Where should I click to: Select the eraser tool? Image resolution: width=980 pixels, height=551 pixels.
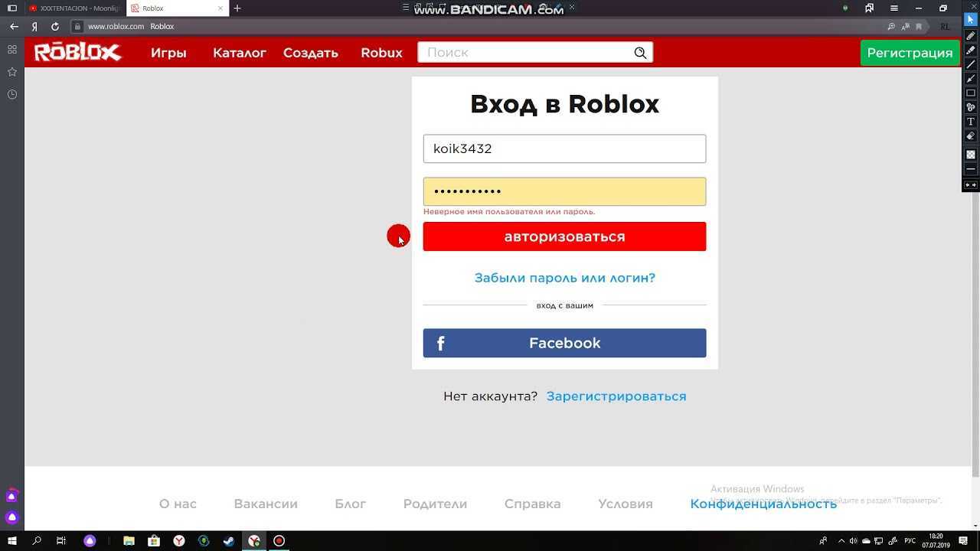(x=970, y=135)
